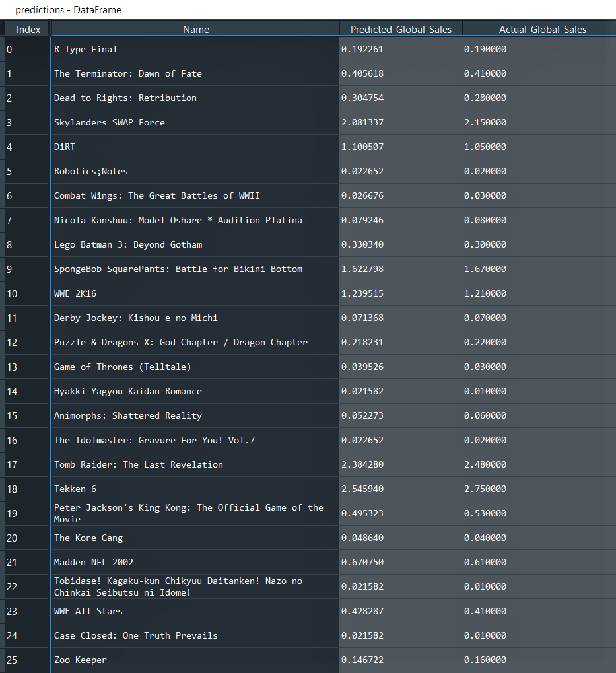Select actual sales value 0.160000
Viewport: 616px width, 673px height.
(539, 660)
